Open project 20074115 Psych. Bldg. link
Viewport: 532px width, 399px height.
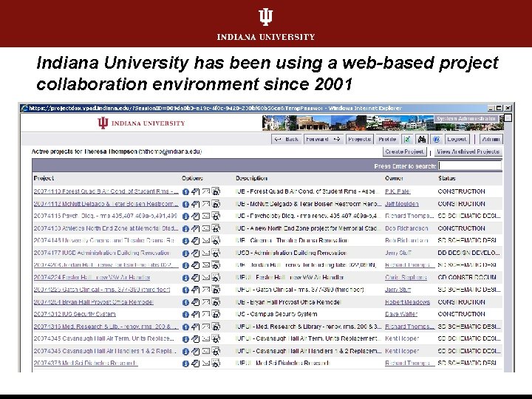[x=105, y=216]
